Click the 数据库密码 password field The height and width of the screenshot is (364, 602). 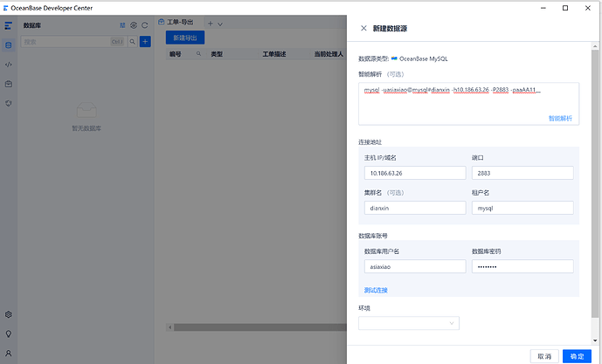click(x=522, y=267)
